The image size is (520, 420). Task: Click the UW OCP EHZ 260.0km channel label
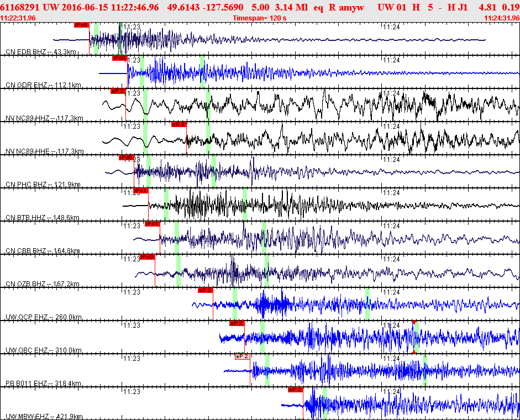point(44,318)
